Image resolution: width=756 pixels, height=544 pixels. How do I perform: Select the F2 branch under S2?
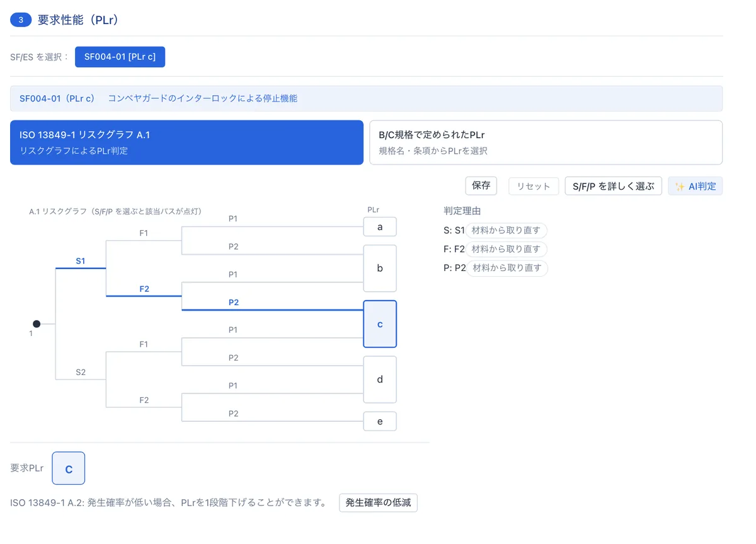tap(144, 400)
